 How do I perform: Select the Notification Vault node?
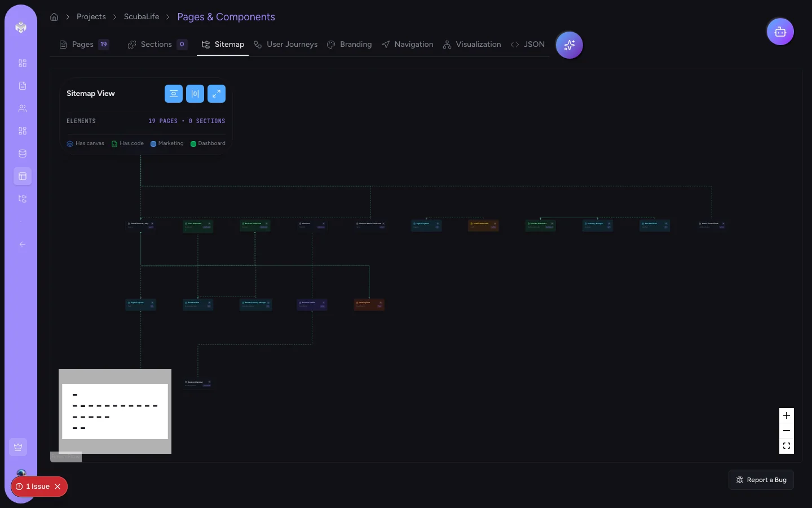[483, 225]
